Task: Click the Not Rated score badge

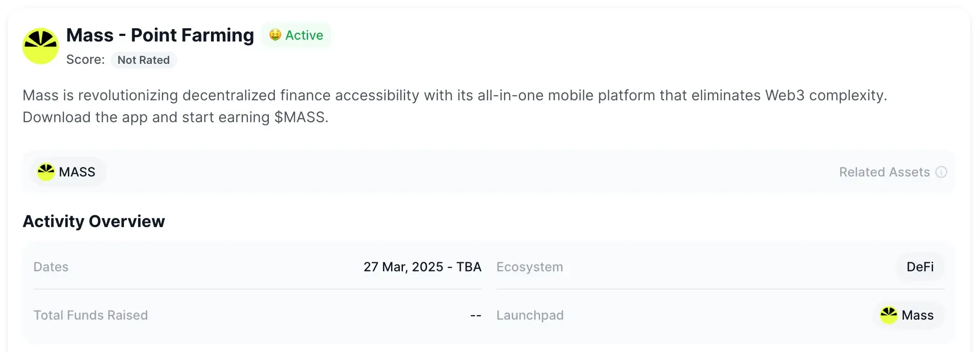Action: point(143,60)
